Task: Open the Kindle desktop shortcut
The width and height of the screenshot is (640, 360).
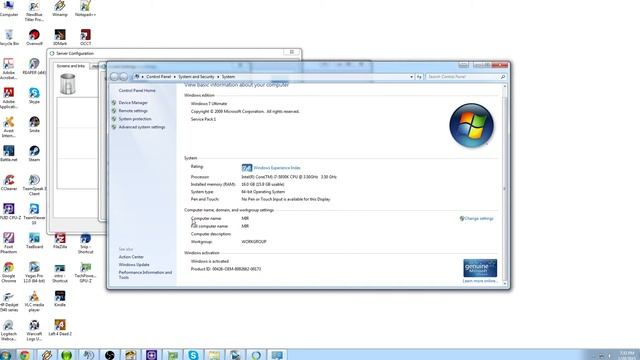Action: 60,298
